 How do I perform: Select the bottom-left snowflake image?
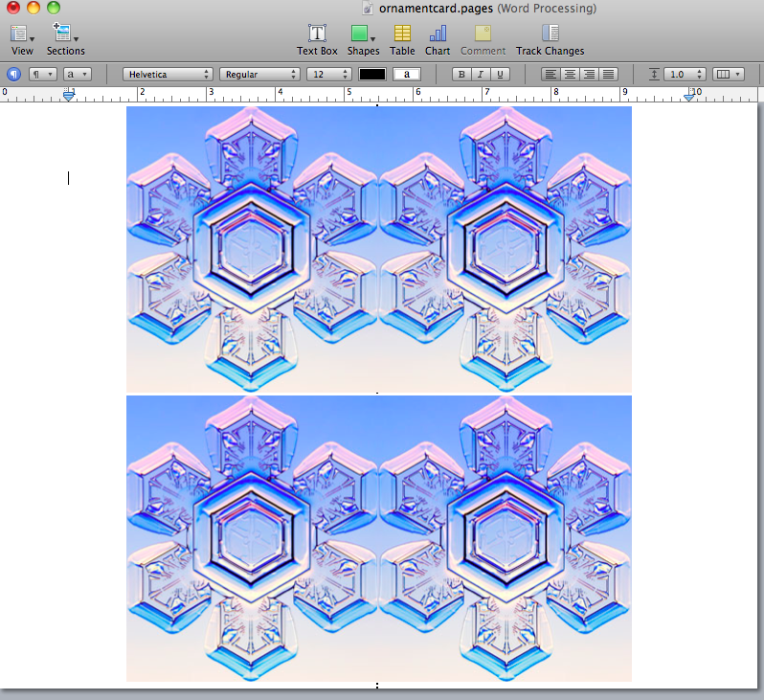(252, 538)
